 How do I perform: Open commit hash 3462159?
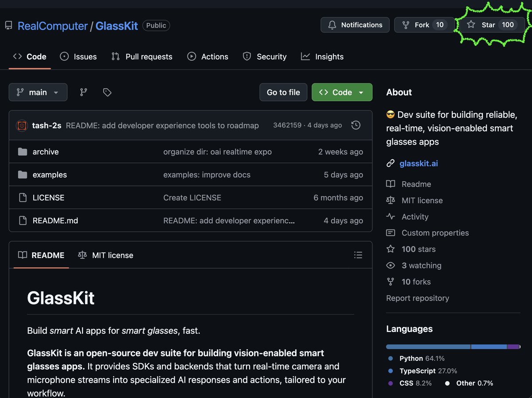[x=287, y=125]
